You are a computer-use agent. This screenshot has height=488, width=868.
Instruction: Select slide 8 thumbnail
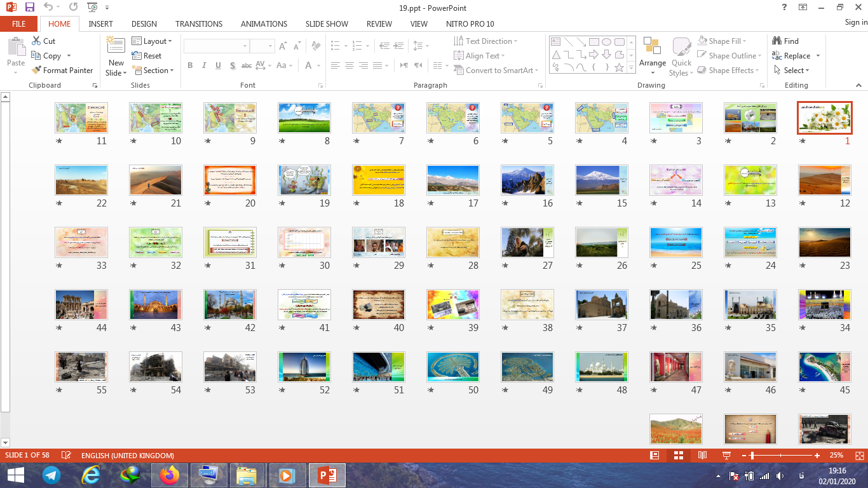(304, 118)
